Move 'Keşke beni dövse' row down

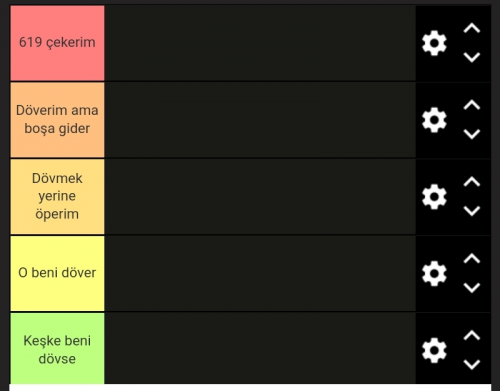click(472, 364)
